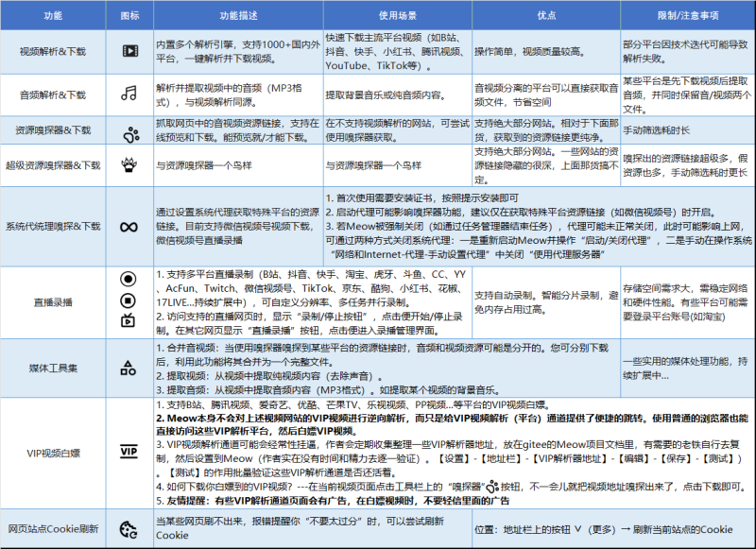The width and height of the screenshot is (756, 549).
Task: Click the super resource sniffer icon
Action: pos(128,164)
